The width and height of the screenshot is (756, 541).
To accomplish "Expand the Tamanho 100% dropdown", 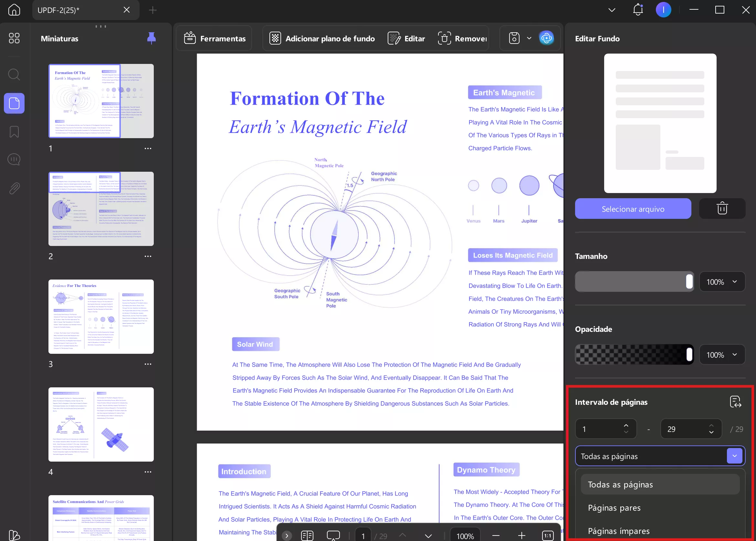I will coord(722,282).
